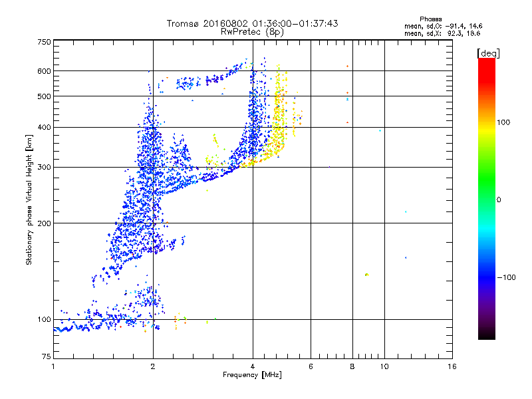Click the color bar
The height and width of the screenshot is (399, 532).
pos(487,198)
